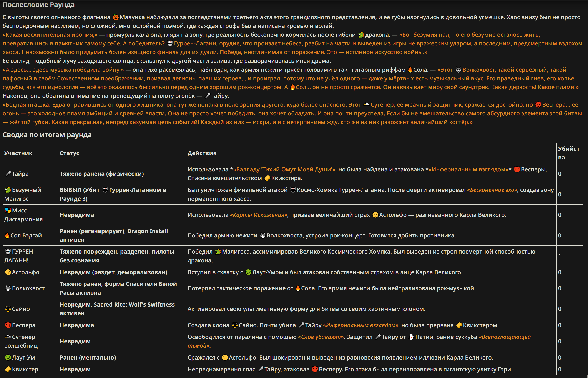Click the kill count '1' in ГУРРЕН-ЛАГАНН row
Viewport: 588px width, 378px height.
[560, 256]
